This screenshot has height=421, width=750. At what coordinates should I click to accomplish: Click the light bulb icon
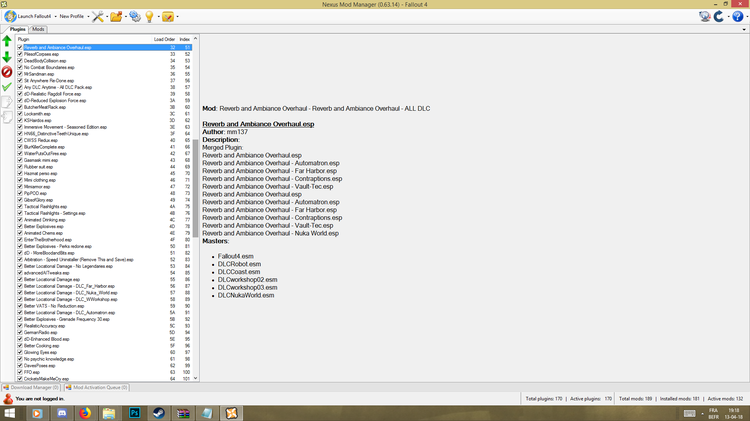tap(149, 16)
